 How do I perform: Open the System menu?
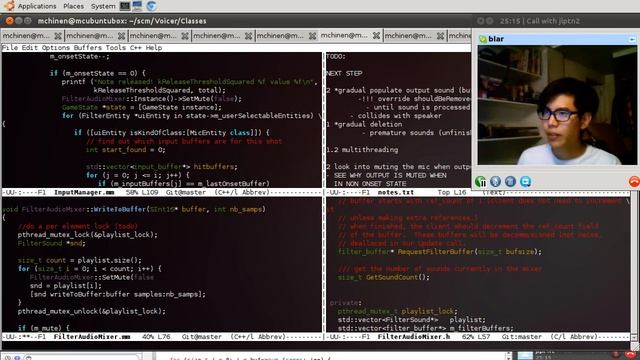point(103,6)
